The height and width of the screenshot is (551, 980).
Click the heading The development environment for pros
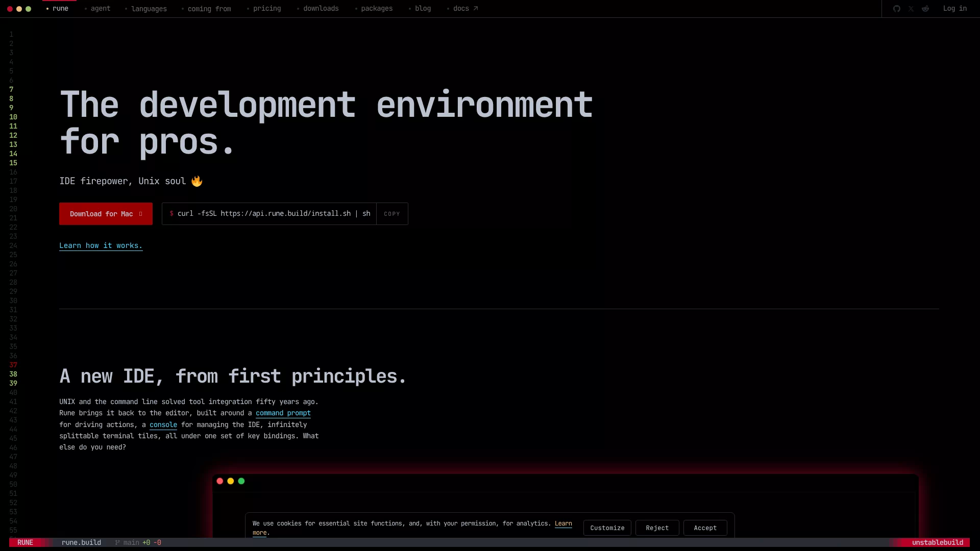pyautogui.click(x=326, y=123)
